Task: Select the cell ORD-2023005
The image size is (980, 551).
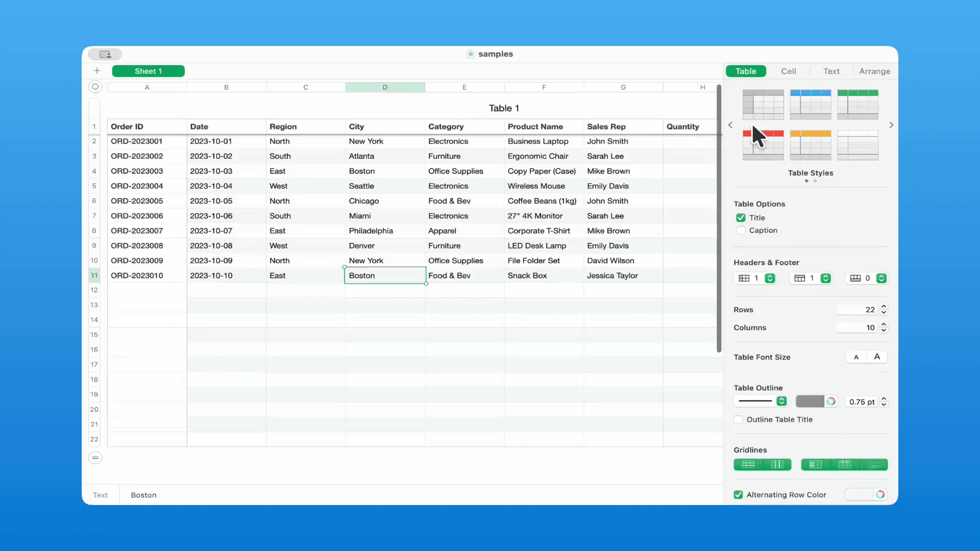Action: (x=147, y=201)
